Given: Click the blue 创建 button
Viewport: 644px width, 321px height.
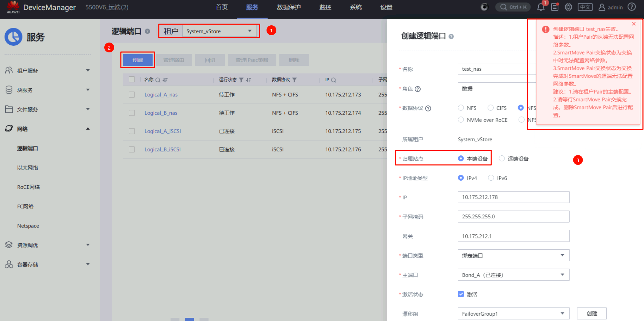Looking at the screenshot, I should pyautogui.click(x=138, y=60).
